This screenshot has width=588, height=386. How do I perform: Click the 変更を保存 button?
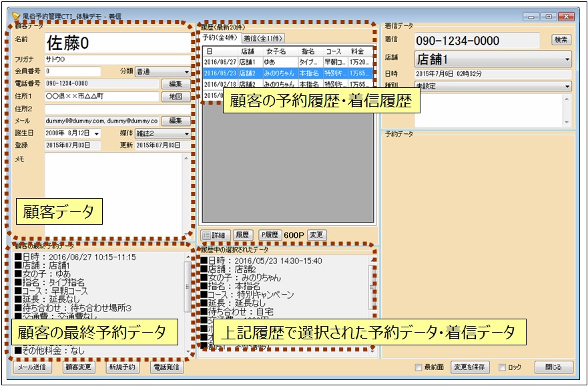472,367
